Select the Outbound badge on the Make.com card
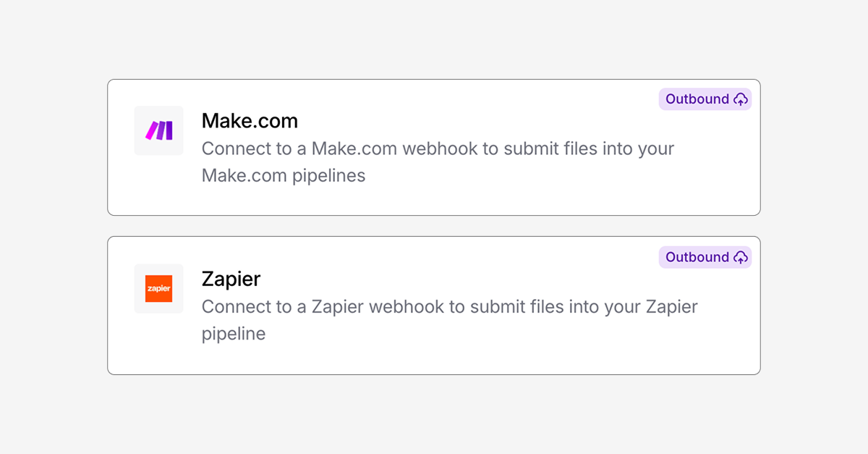The image size is (868, 454). (705, 99)
